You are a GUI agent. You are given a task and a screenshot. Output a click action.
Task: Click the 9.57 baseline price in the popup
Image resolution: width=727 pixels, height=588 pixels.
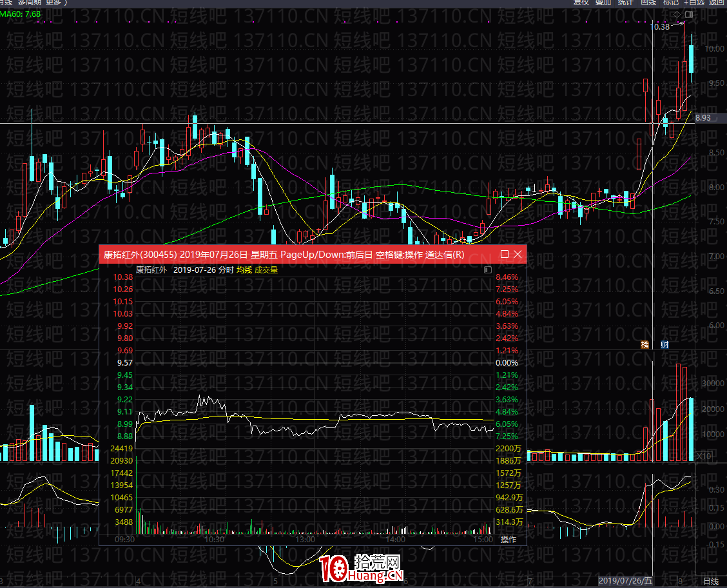pyautogui.click(x=125, y=362)
